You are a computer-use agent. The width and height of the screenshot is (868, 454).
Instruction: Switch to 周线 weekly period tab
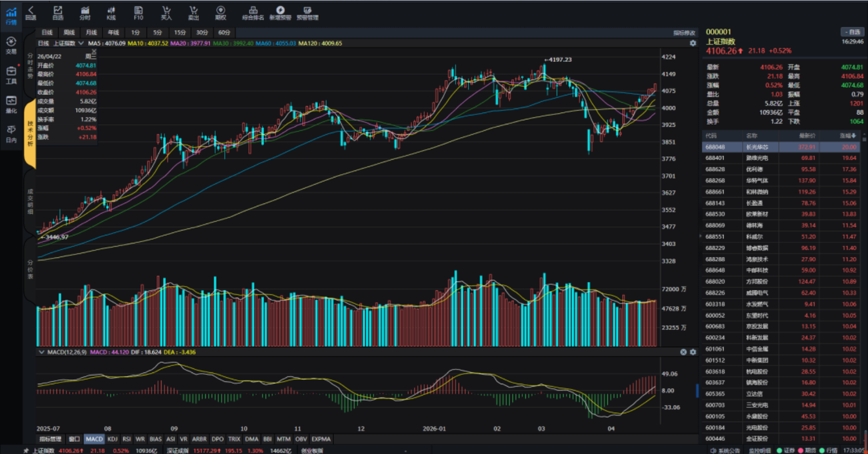pos(69,33)
